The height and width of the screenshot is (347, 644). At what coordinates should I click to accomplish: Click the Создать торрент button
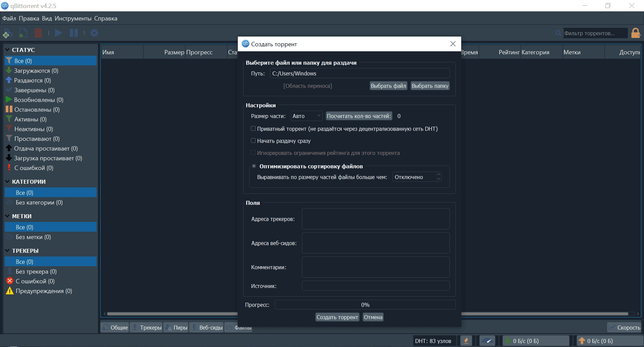(x=337, y=317)
